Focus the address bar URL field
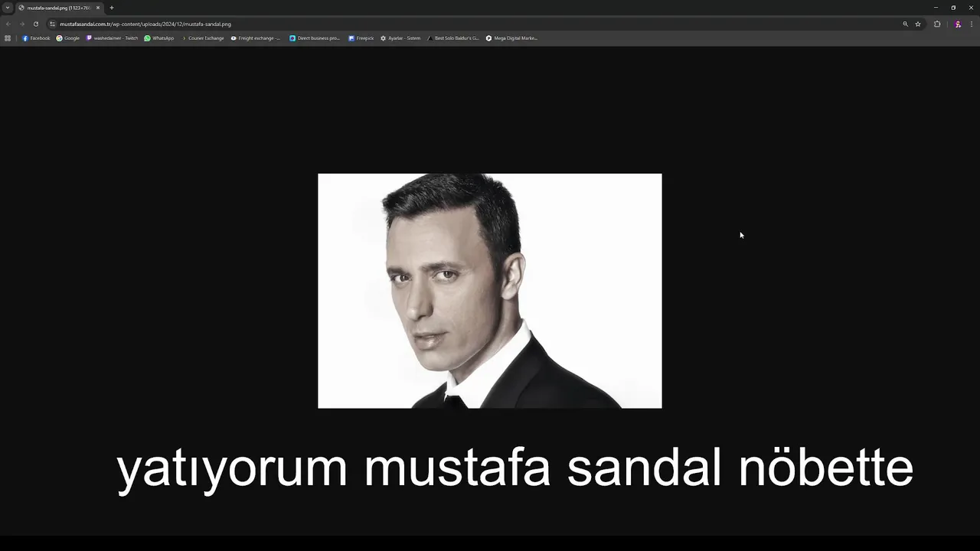980x551 pixels. pyautogui.click(x=475, y=24)
